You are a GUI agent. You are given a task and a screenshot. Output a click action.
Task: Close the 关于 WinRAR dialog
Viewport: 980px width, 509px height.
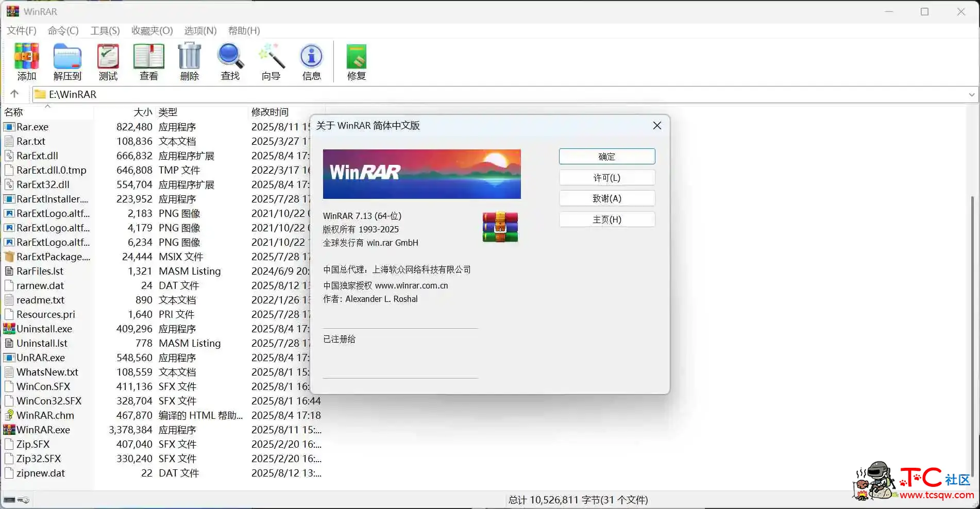click(657, 126)
